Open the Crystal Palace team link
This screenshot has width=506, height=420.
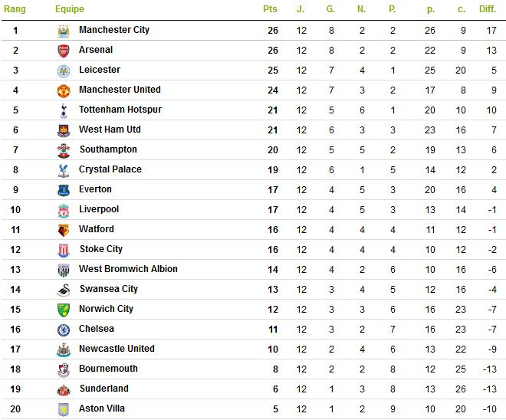click(x=110, y=169)
